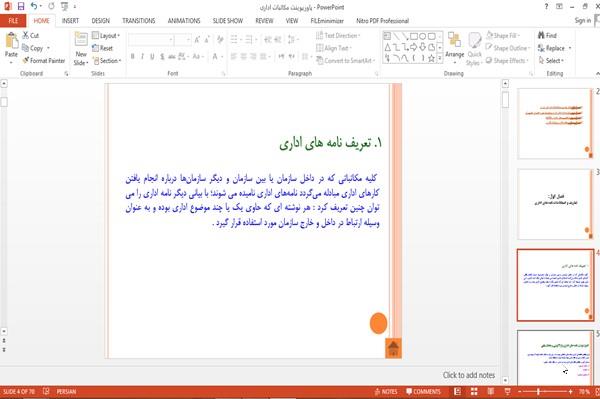Click the Paste clipboard icon

coord(11,41)
